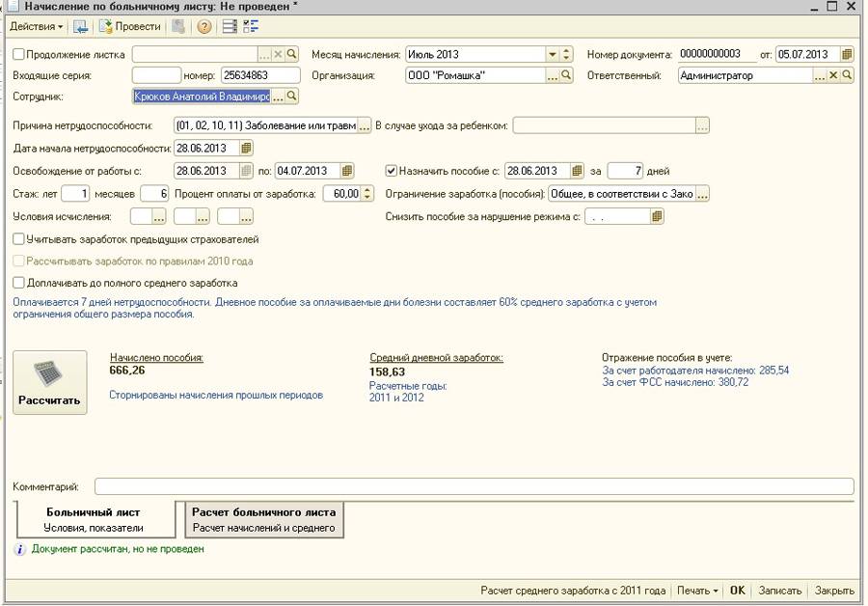Open calendar for end date 04.07.2013

pyautogui.click(x=346, y=171)
